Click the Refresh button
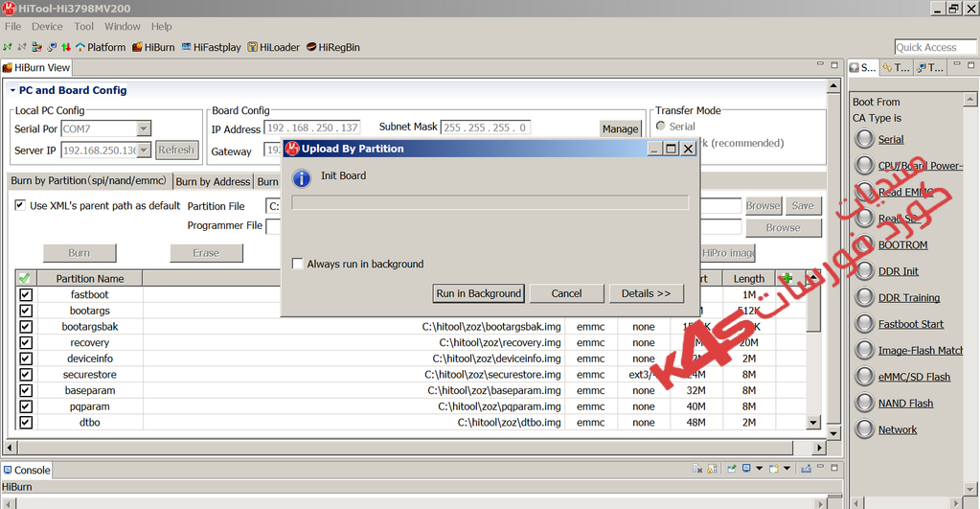This screenshot has height=509, width=980. (x=176, y=150)
